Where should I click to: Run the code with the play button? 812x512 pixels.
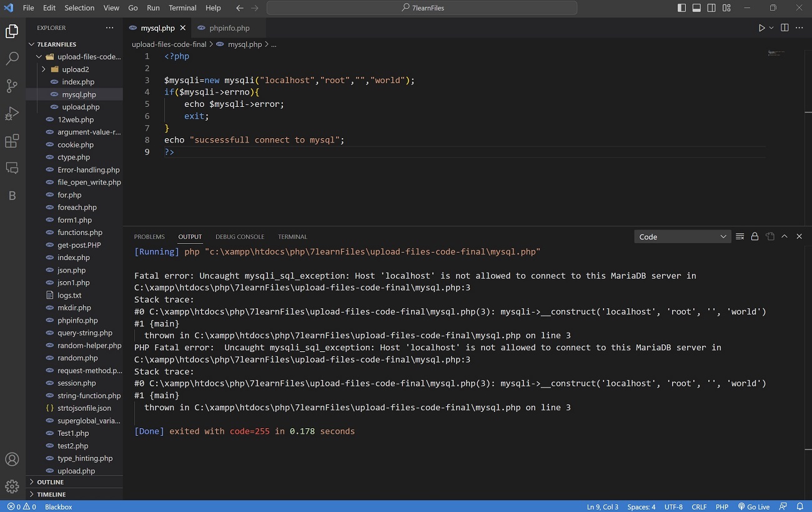(761, 28)
